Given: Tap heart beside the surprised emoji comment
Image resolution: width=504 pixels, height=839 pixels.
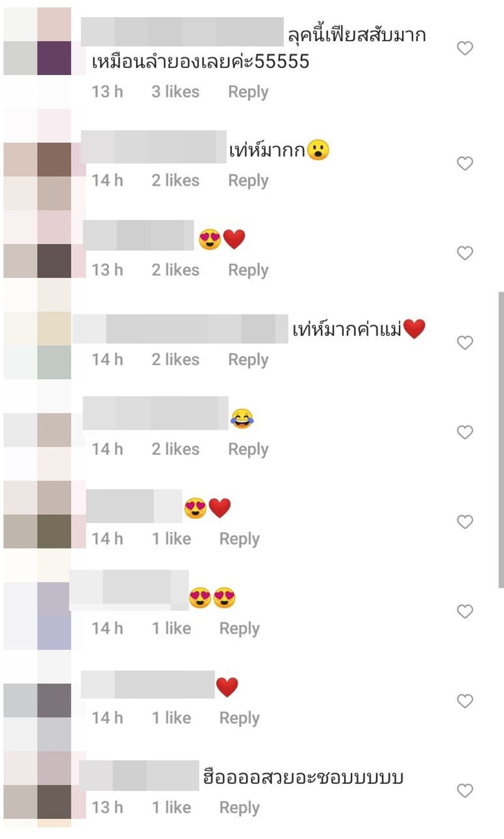Looking at the screenshot, I should [x=465, y=163].
